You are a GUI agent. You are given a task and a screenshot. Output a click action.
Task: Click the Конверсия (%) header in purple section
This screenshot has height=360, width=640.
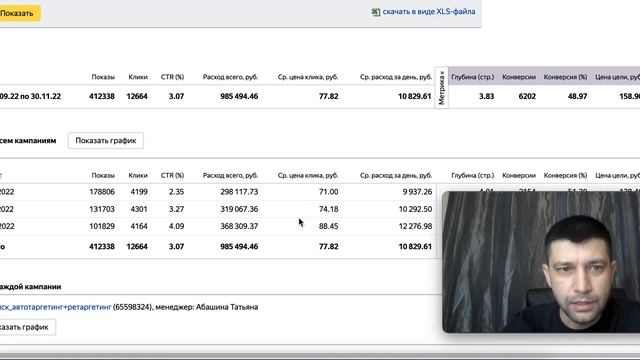565,77
